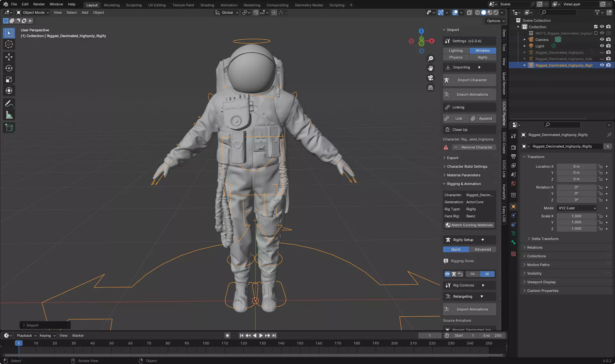Click Match Existing Materials button

[470, 225]
